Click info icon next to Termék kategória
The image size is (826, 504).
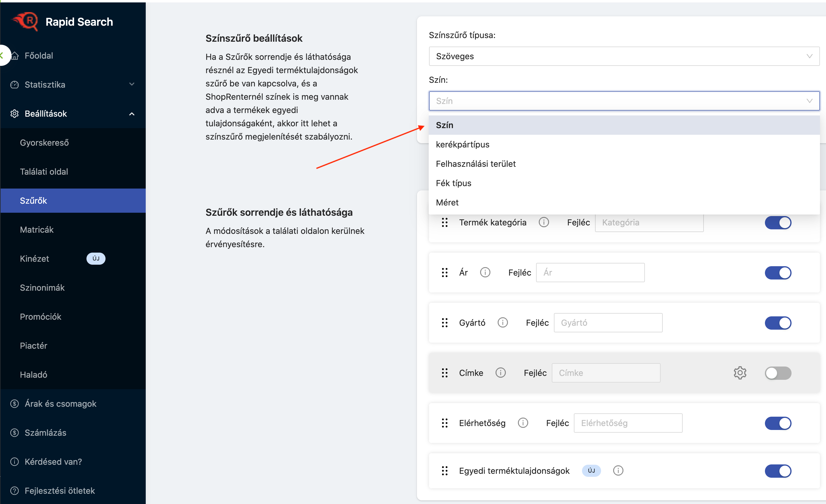tap(543, 222)
